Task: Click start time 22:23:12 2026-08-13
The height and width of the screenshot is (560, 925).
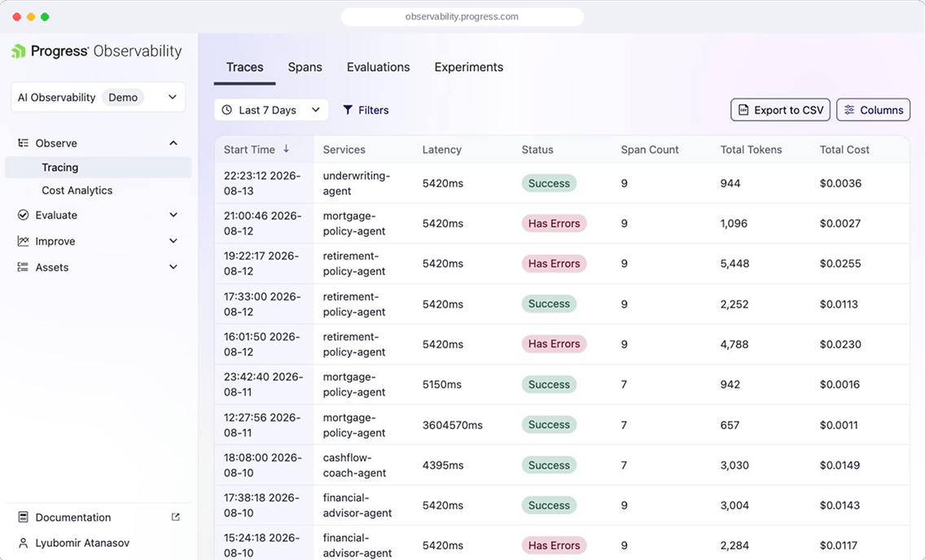Action: click(x=262, y=183)
